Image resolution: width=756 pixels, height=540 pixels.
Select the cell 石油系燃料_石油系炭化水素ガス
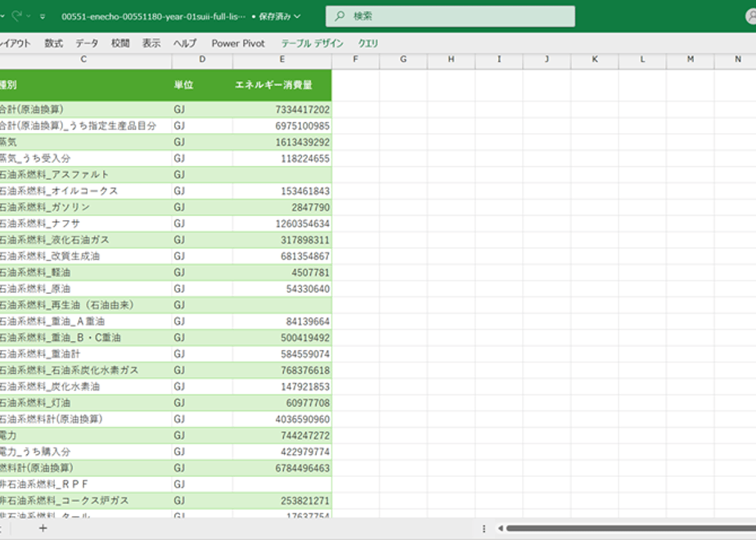85,371
